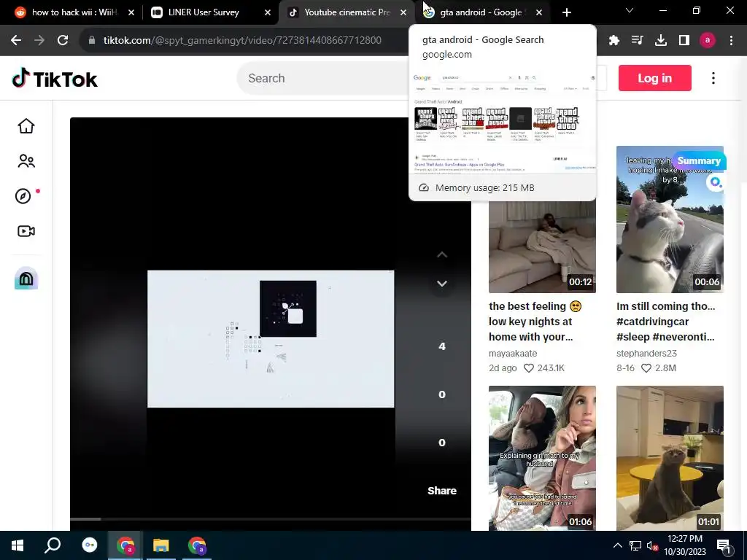Open the stephanders23 profile link

646,354
